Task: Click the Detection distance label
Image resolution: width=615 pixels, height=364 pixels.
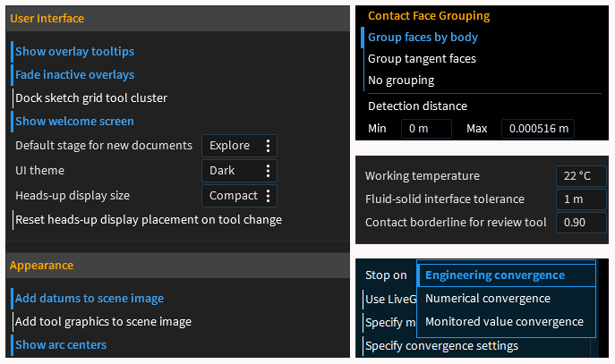Action: (417, 106)
